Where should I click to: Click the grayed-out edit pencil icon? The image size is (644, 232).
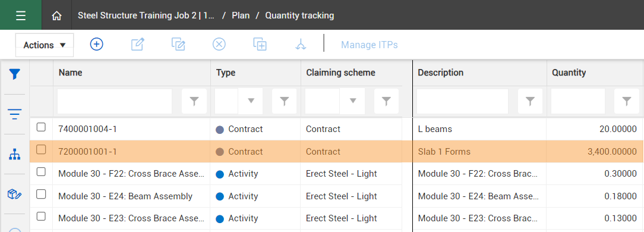[x=138, y=44]
